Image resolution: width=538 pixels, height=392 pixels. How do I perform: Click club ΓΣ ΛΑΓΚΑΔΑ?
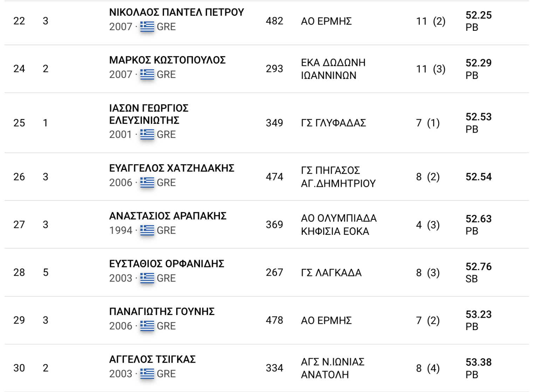[331, 273]
